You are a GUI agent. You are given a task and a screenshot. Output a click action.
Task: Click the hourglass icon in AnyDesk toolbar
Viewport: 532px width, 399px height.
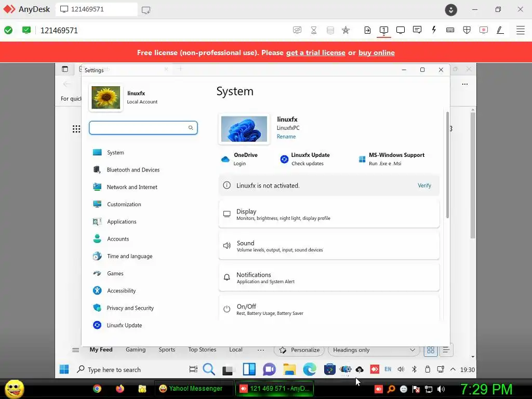[x=314, y=30]
